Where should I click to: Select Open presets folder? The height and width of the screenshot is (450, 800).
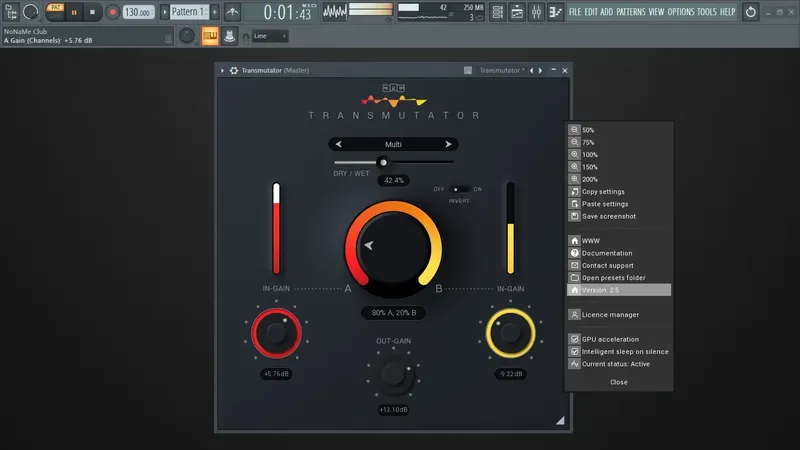619,278
